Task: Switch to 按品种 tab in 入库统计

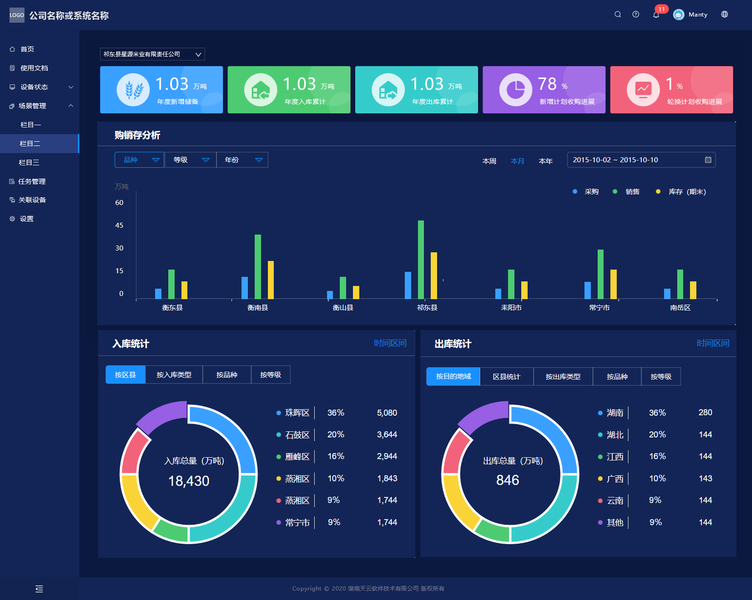Action: (x=227, y=375)
